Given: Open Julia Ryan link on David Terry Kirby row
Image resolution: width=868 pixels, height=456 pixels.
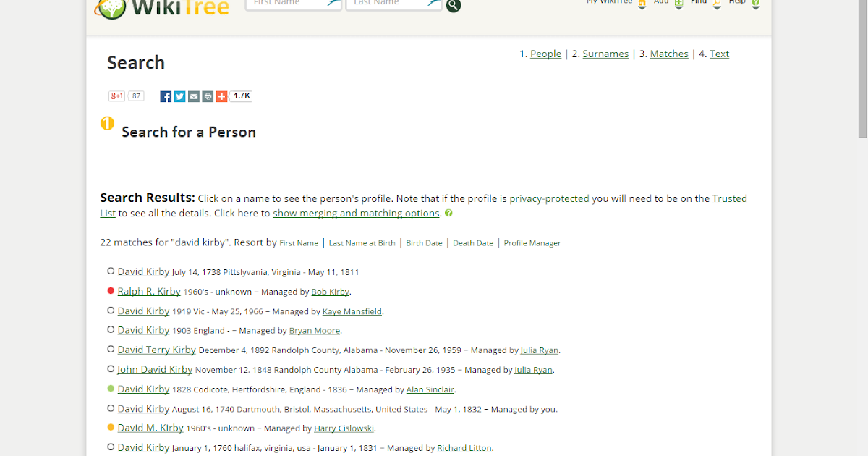Looking at the screenshot, I should coord(539,350).
